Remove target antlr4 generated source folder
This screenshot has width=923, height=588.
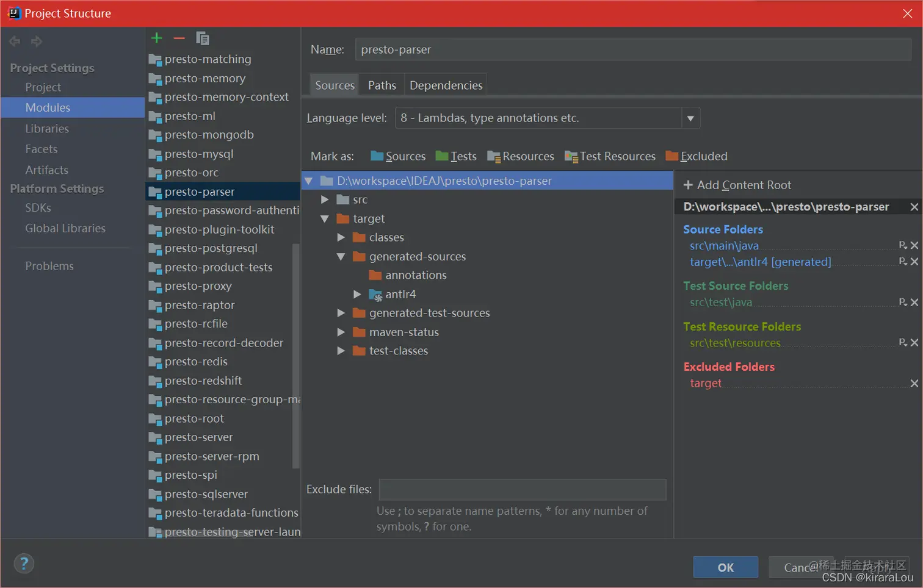click(x=914, y=261)
